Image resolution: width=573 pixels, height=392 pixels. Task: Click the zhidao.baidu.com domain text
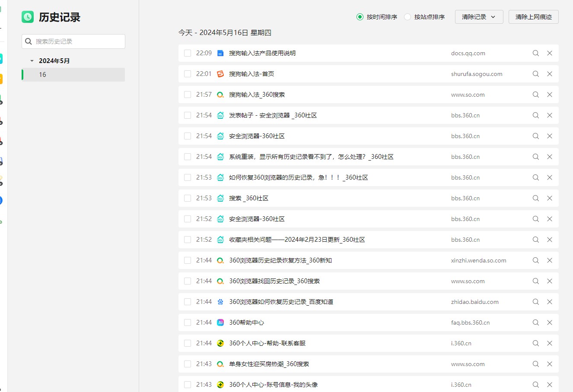475,302
